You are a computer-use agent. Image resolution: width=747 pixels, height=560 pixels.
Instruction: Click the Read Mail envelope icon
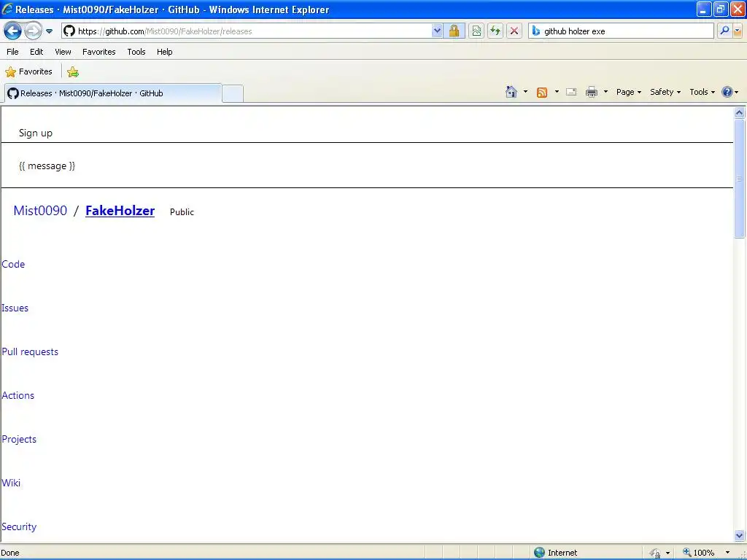click(x=571, y=92)
